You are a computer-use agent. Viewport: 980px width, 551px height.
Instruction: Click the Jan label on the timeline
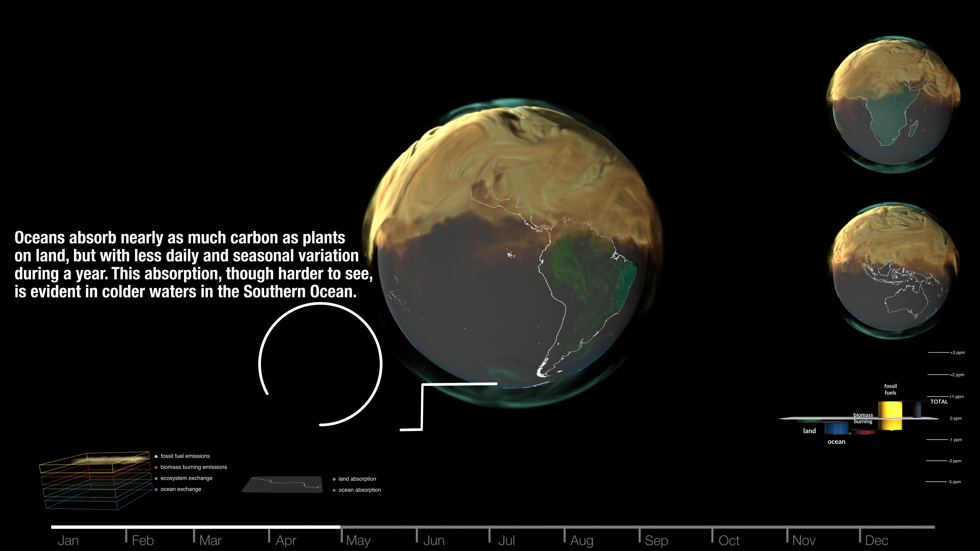[x=68, y=540]
